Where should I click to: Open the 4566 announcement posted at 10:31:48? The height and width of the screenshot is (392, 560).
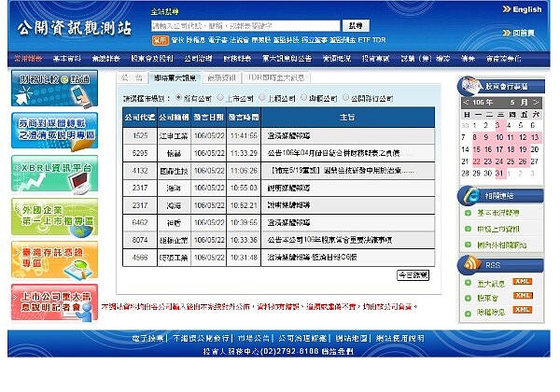(x=278, y=257)
